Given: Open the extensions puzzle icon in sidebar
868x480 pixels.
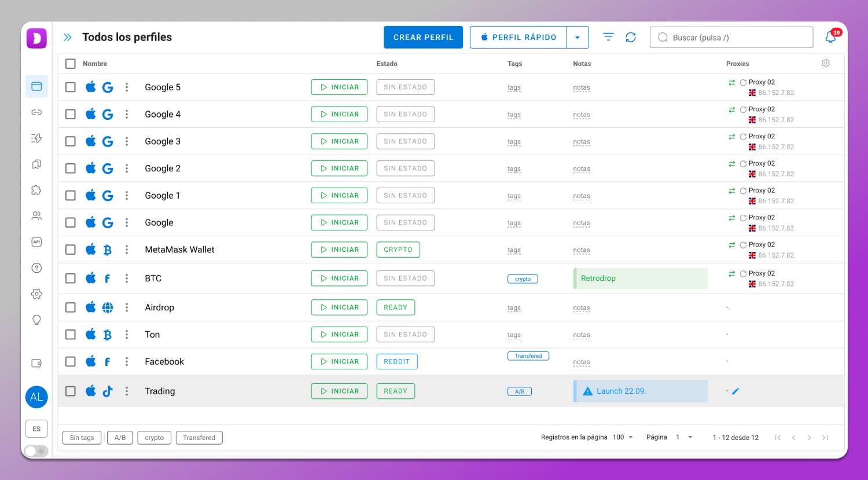Looking at the screenshot, I should [36, 190].
